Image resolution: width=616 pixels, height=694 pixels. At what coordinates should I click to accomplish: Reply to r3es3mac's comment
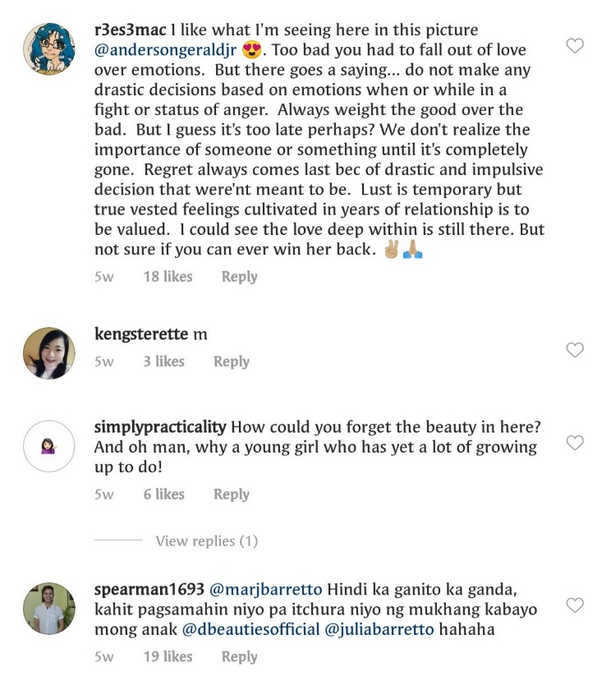[x=239, y=277]
